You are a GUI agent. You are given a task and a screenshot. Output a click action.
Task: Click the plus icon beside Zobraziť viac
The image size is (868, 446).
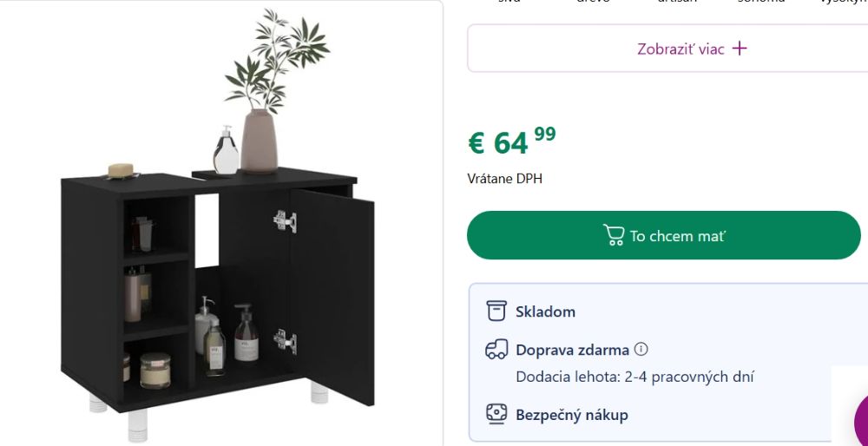[x=740, y=49]
